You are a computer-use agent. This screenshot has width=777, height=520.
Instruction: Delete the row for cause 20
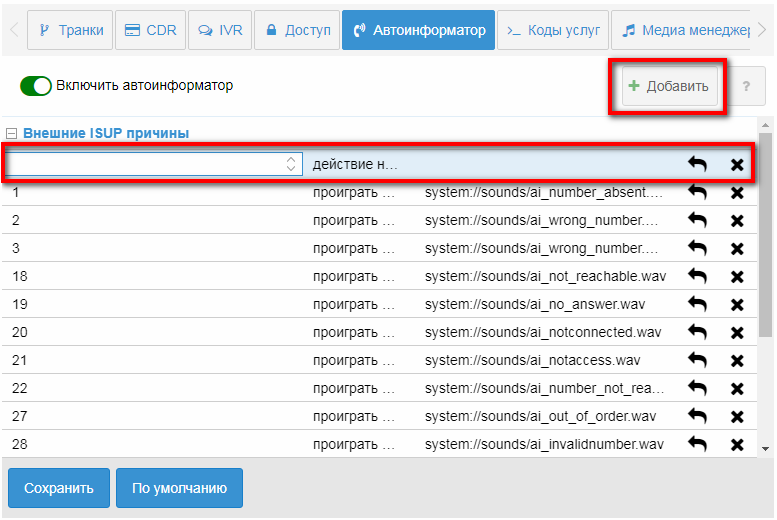[x=737, y=332]
